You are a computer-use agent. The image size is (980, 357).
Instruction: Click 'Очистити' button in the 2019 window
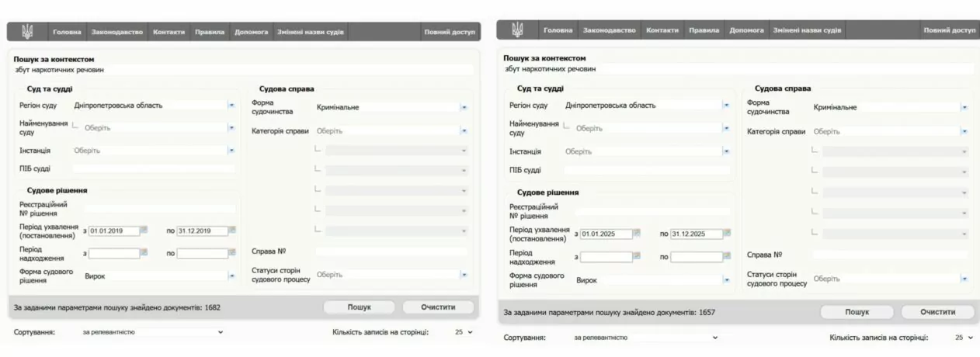click(x=438, y=307)
